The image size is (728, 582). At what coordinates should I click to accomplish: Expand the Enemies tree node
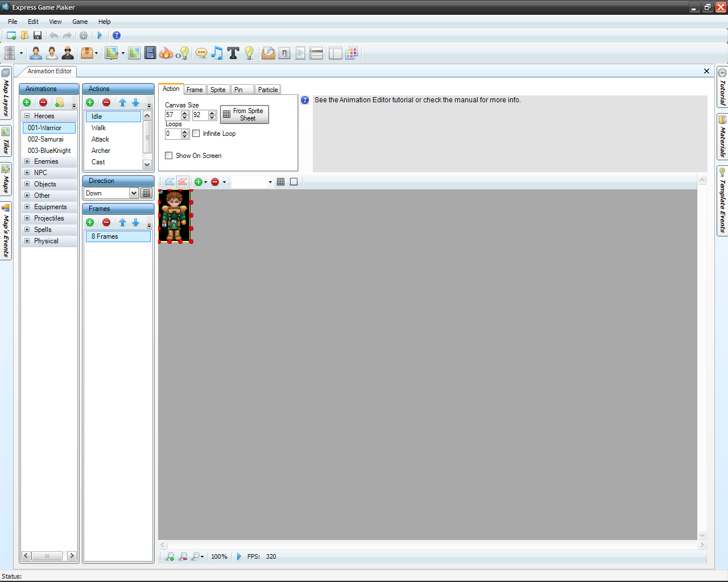coord(27,161)
